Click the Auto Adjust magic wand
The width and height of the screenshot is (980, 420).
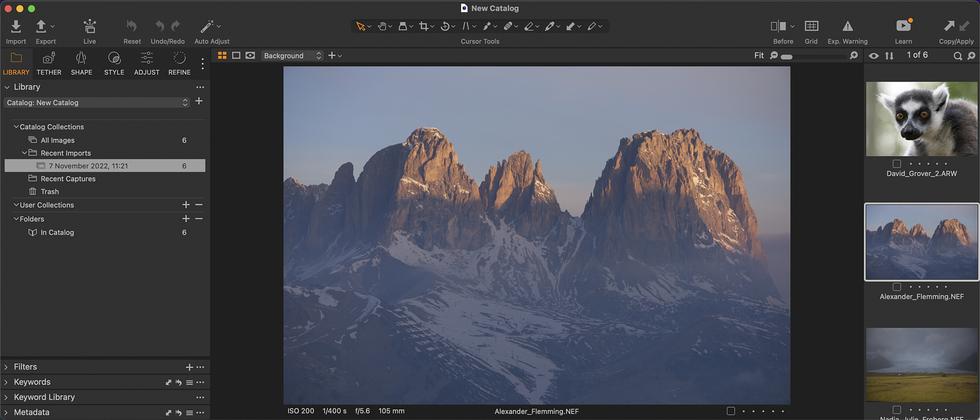click(x=207, y=26)
